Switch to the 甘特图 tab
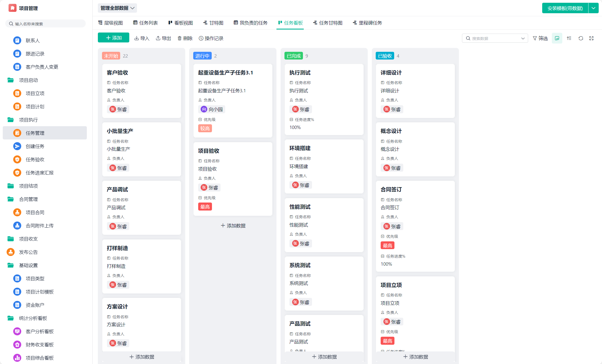The width and height of the screenshot is (602, 364). pos(213,23)
